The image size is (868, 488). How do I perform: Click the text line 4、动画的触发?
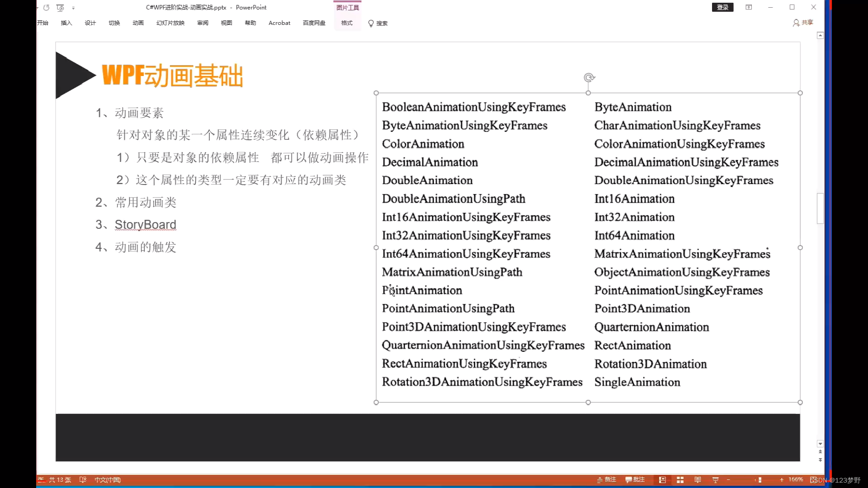click(x=136, y=247)
